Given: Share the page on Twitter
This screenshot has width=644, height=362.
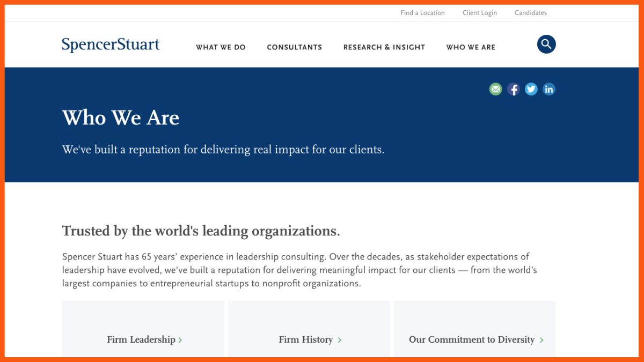Looking at the screenshot, I should (x=531, y=89).
